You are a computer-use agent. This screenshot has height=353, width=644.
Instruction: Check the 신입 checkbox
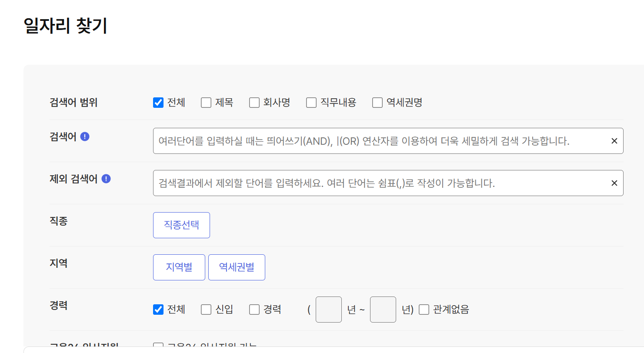click(205, 309)
